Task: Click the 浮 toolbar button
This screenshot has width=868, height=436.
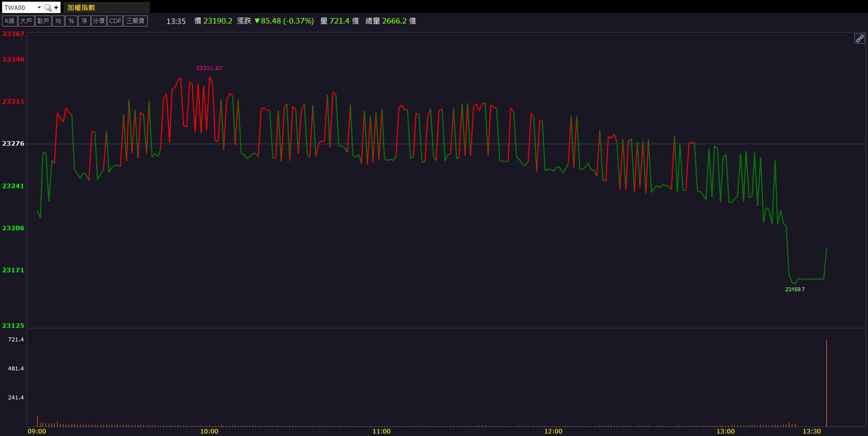Action: coord(84,21)
